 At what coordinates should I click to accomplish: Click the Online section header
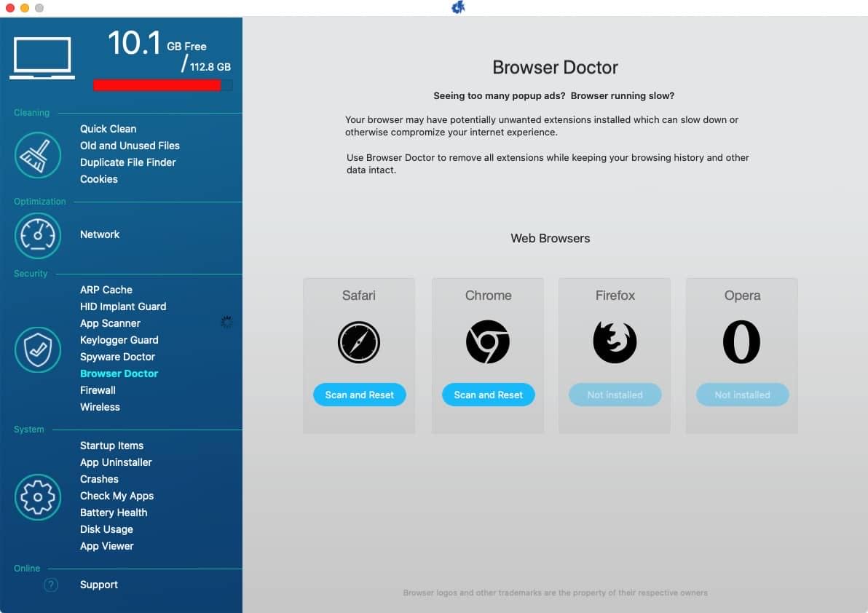click(26, 568)
